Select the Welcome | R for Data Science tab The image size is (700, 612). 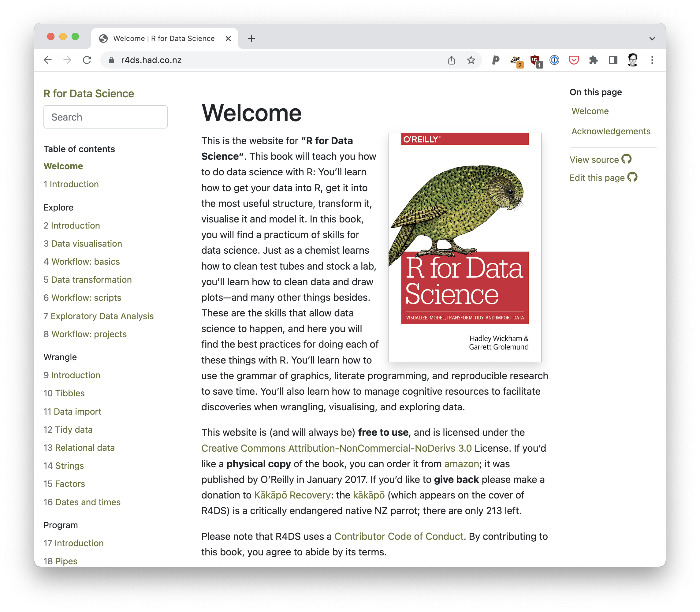[164, 39]
